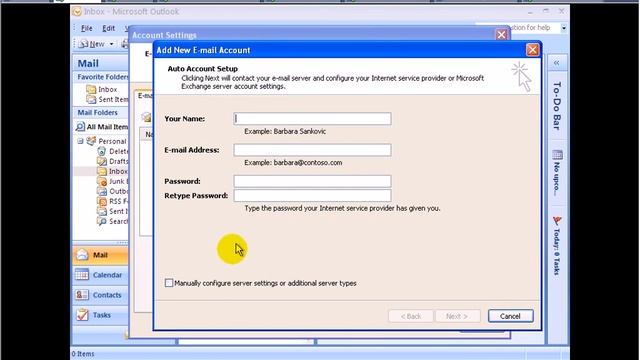Close the Add New E-mail Account dialog
This screenshot has width=640, height=360.
coord(532,50)
